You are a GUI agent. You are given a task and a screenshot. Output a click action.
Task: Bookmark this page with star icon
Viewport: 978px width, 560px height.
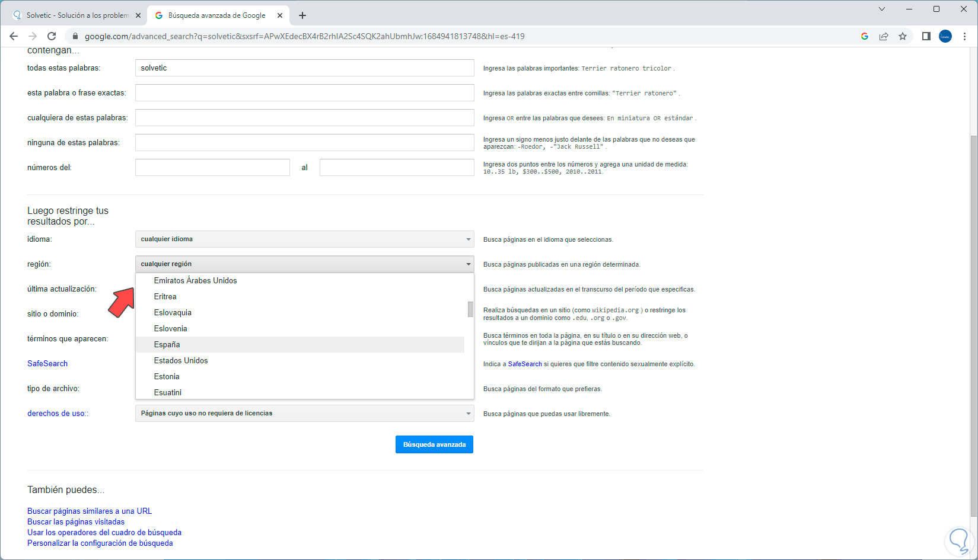(x=903, y=36)
